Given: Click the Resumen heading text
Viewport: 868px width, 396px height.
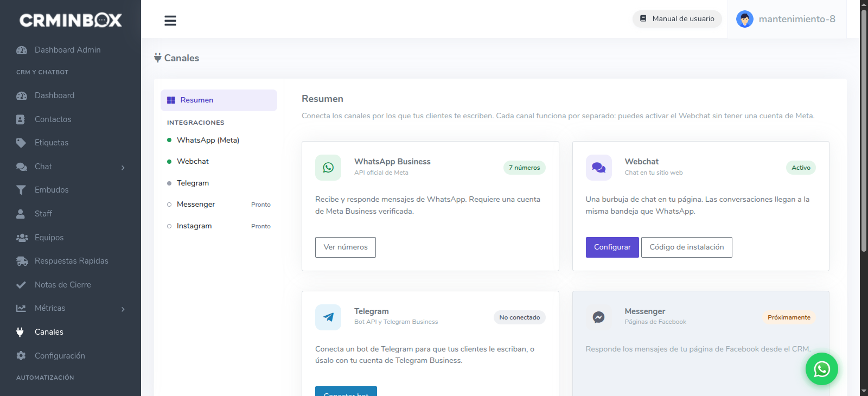Looking at the screenshot, I should click(323, 99).
